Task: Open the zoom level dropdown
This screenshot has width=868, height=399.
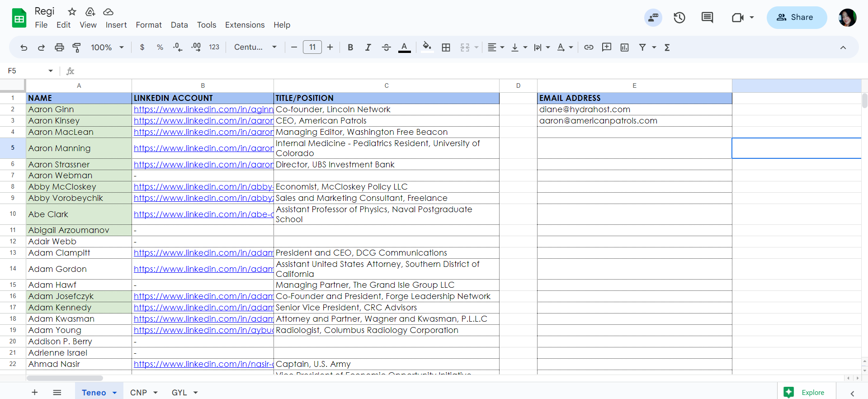Action: coord(108,47)
